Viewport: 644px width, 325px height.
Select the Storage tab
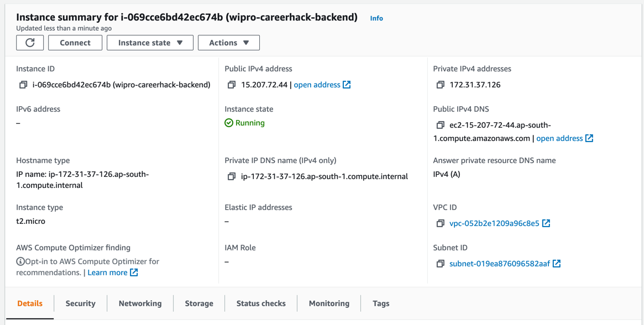tap(199, 303)
